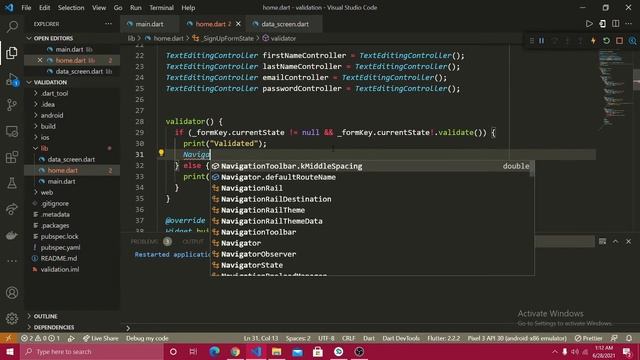Open the Search view in activity bar
The width and height of the screenshot is (640, 360).
[x=12, y=27]
